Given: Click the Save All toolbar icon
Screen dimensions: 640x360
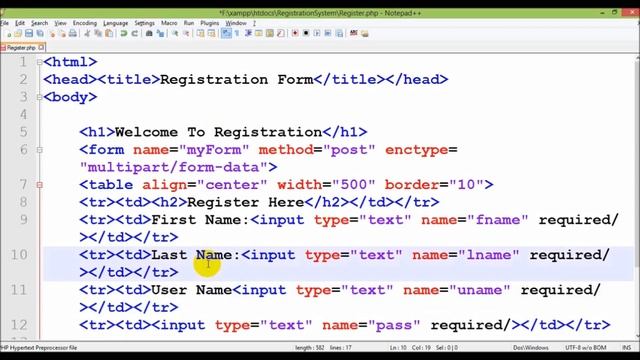Looking at the screenshot, I should (x=40, y=33).
